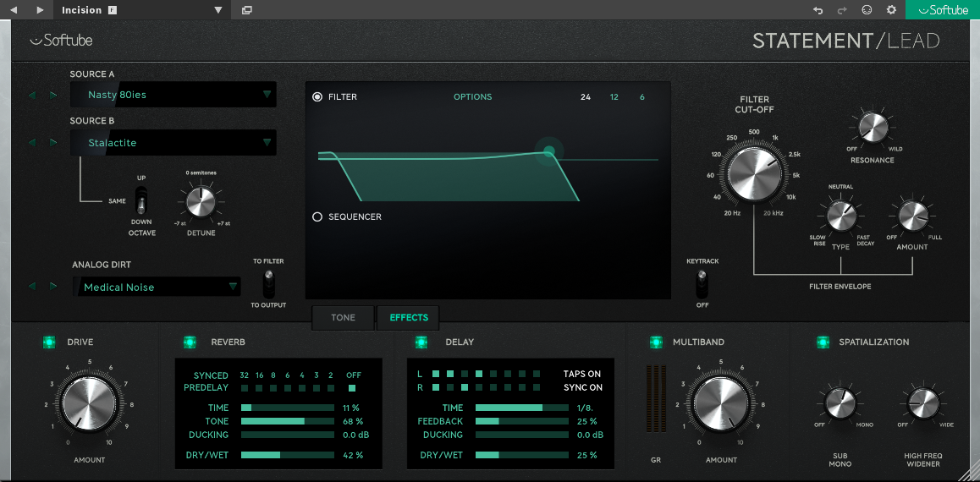
Task: Click the undo arrow in top bar
Action: pos(818,10)
